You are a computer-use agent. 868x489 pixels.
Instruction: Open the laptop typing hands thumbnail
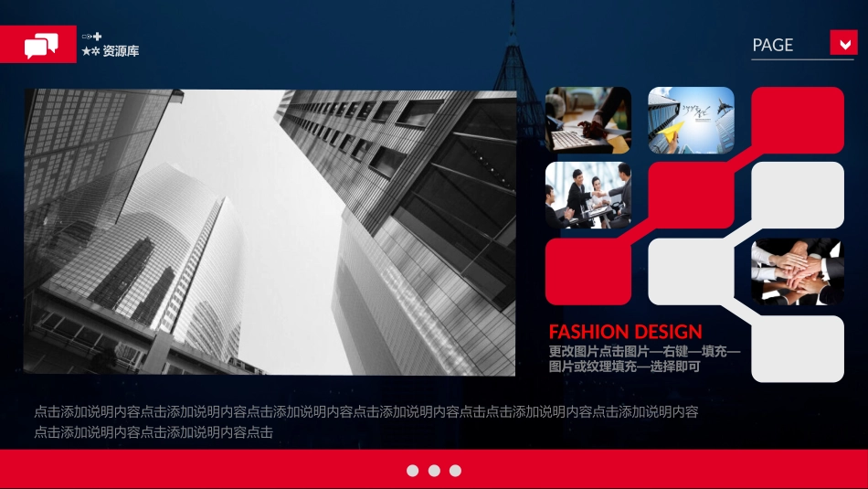point(587,119)
